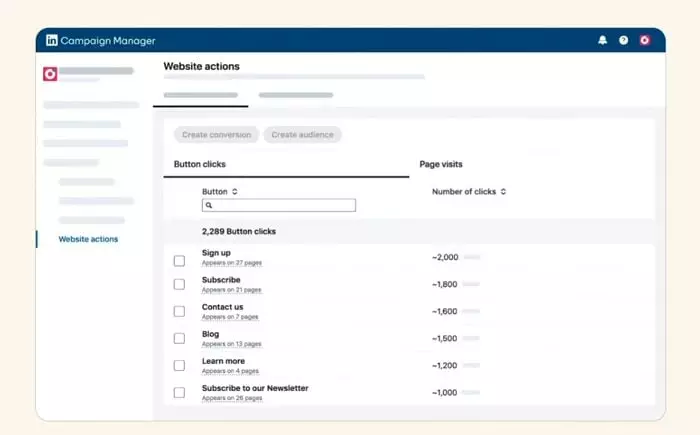Click the 'Blog' button name
The height and width of the screenshot is (435, 700).
[x=210, y=334]
